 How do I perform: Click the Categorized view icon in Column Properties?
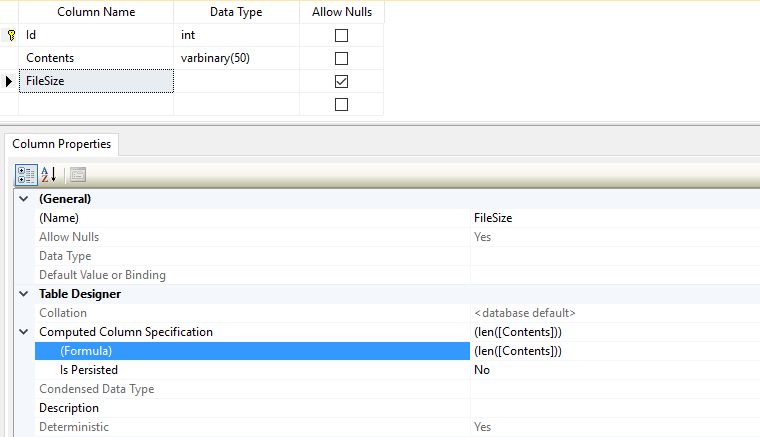tap(26, 175)
